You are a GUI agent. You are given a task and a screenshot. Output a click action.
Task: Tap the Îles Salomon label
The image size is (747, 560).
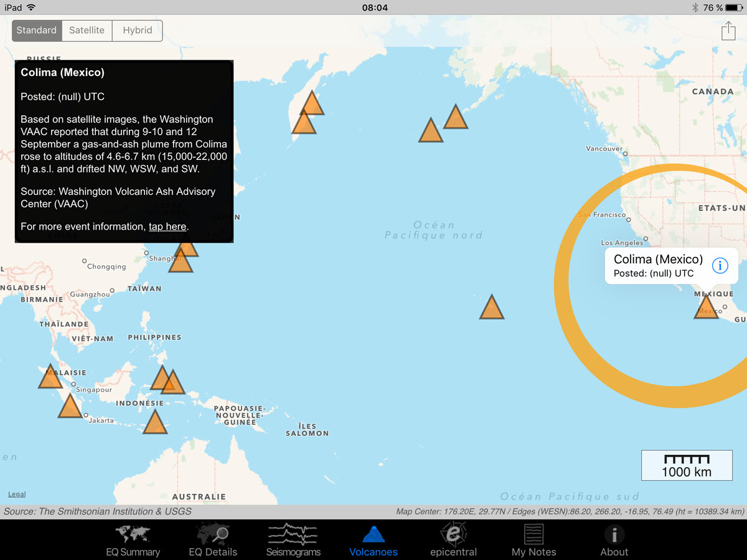tap(307, 430)
